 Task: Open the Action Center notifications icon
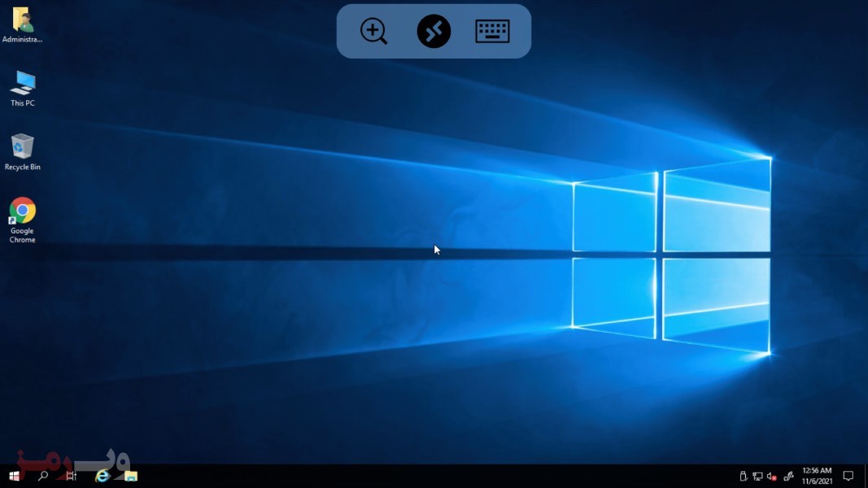point(848,476)
